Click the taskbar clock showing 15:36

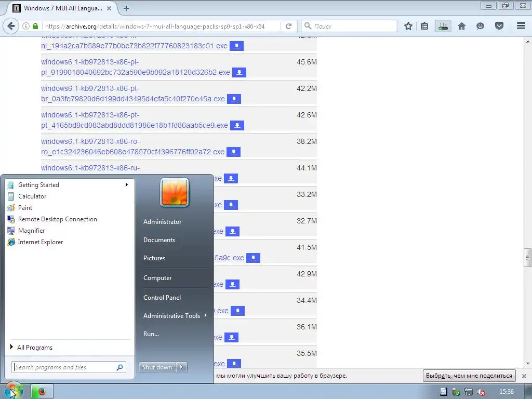tap(506, 392)
